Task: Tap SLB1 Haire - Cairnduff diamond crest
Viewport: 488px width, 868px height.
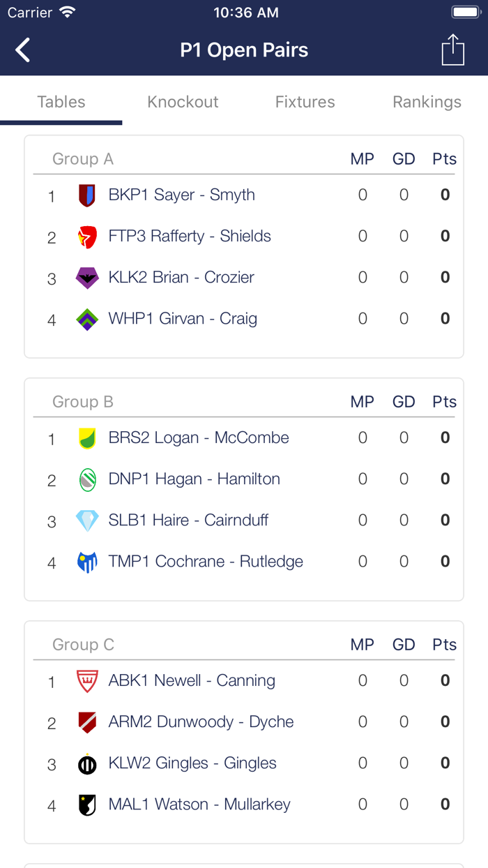Action: [87, 521]
